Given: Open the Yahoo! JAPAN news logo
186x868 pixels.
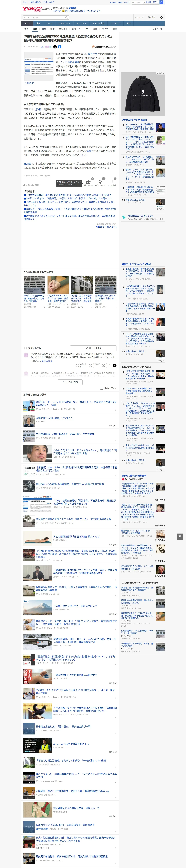Looking at the screenshot, I should click(37, 9).
